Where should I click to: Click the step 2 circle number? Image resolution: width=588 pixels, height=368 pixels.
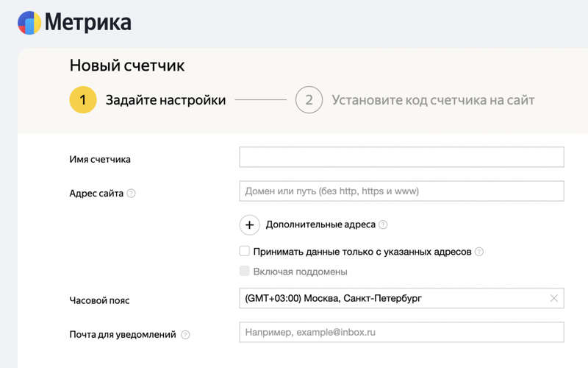tap(309, 100)
